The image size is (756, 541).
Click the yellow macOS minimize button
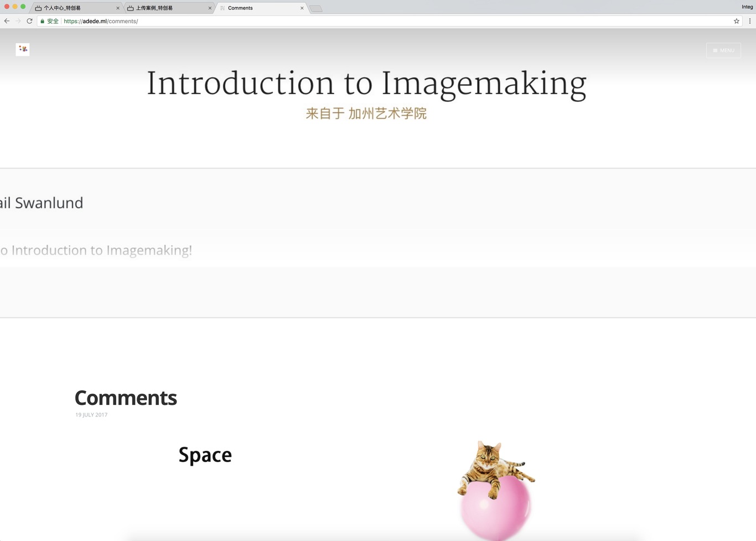[x=15, y=7]
